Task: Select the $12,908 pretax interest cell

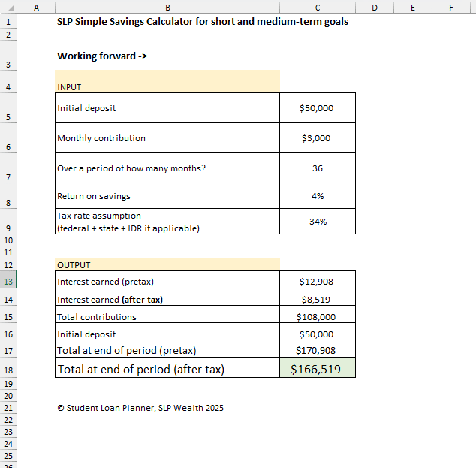Action: [x=318, y=279]
